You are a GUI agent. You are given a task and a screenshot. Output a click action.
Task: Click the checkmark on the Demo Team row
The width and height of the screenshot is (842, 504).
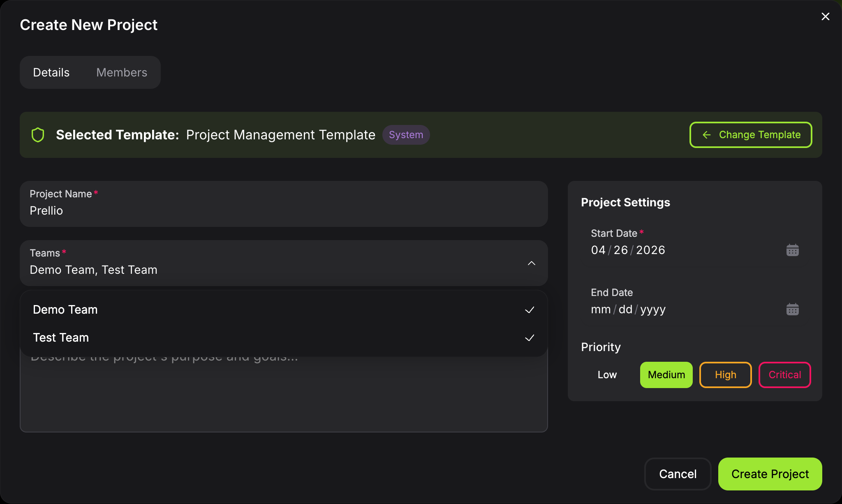[x=530, y=310]
